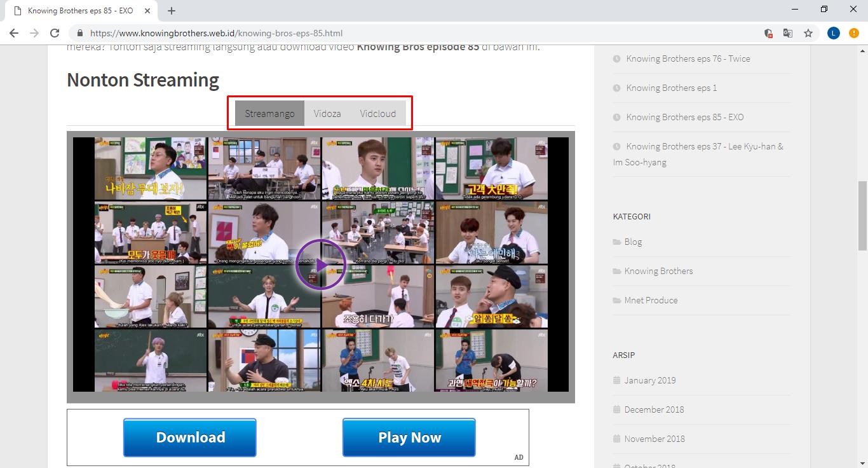Click the padlock site info icon
The height and width of the screenshot is (468, 868).
coord(80,33)
